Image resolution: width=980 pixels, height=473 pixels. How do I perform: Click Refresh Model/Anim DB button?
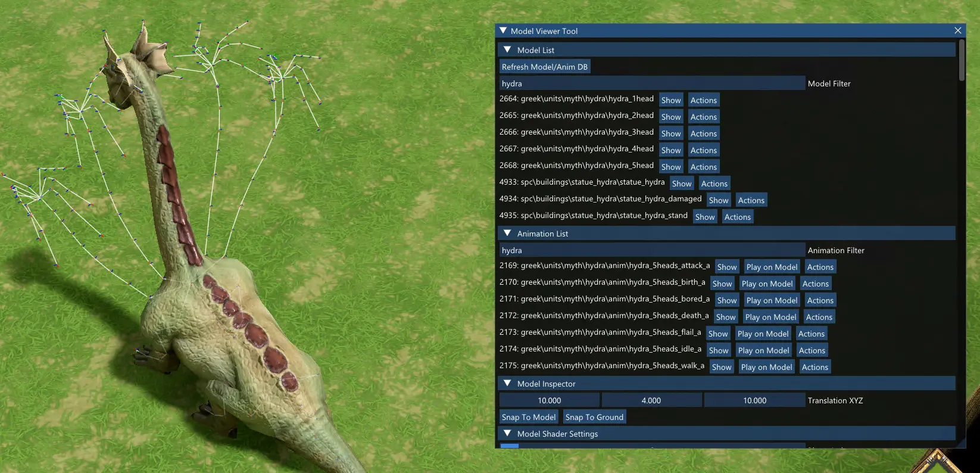(x=545, y=67)
